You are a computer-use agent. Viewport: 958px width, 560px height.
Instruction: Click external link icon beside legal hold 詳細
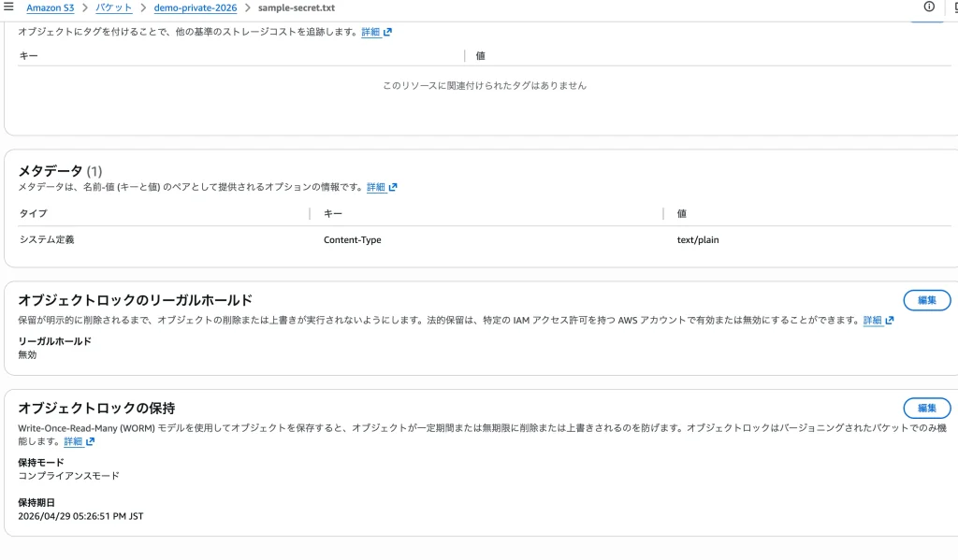coord(889,321)
